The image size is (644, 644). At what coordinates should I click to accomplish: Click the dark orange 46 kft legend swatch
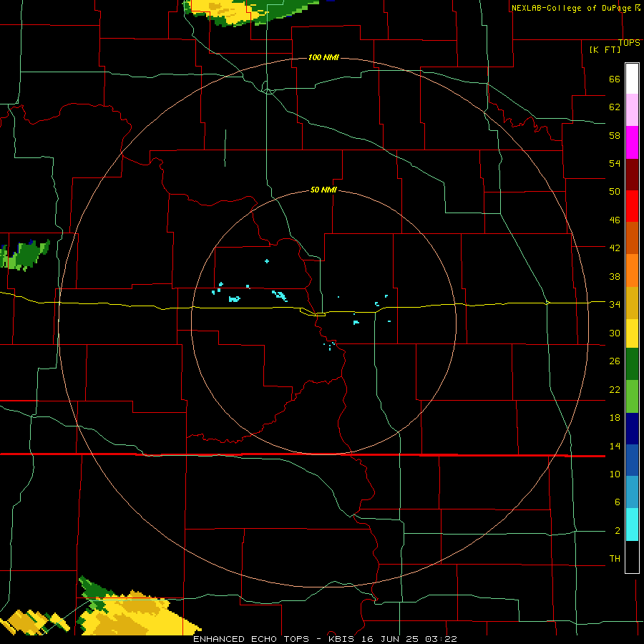click(x=632, y=238)
